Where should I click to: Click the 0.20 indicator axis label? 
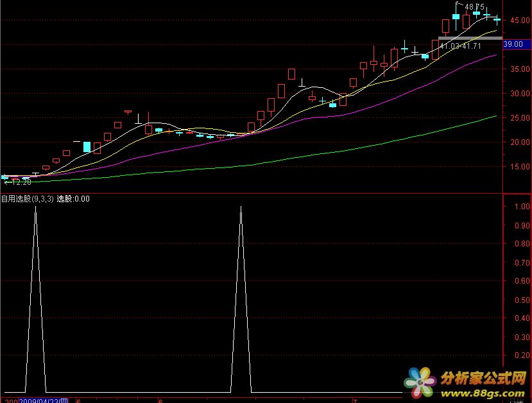click(522, 356)
